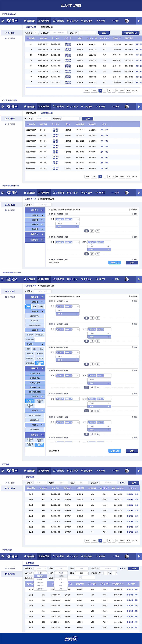Click 查询 button on 02 系统推荐人群 screen

88,118
